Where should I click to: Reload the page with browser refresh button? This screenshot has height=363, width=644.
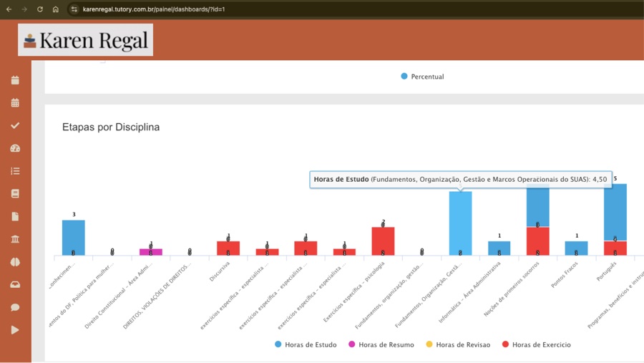40,9
